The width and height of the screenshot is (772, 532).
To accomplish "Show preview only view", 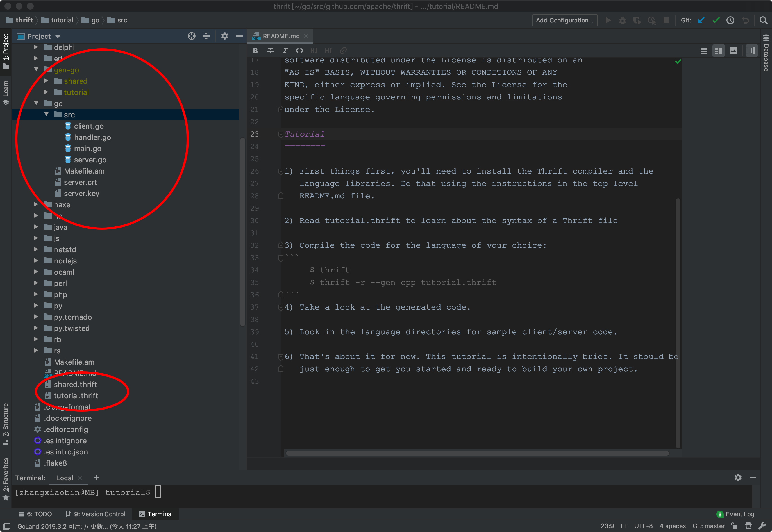I will [x=733, y=51].
